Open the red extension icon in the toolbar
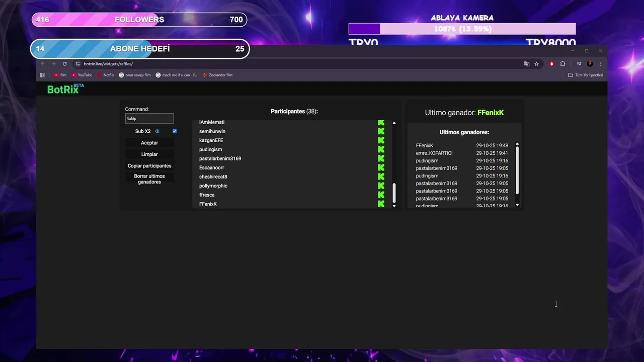Image resolution: width=644 pixels, height=362 pixels. 552,64
